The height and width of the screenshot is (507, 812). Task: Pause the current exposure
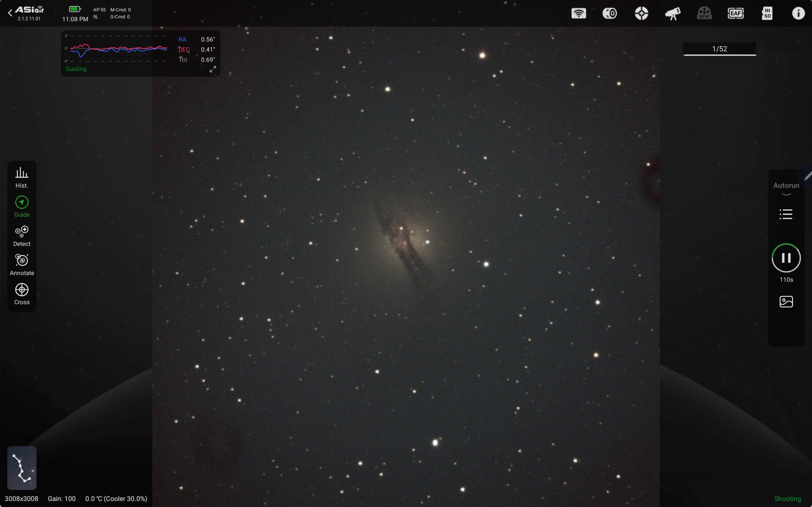pyautogui.click(x=786, y=258)
